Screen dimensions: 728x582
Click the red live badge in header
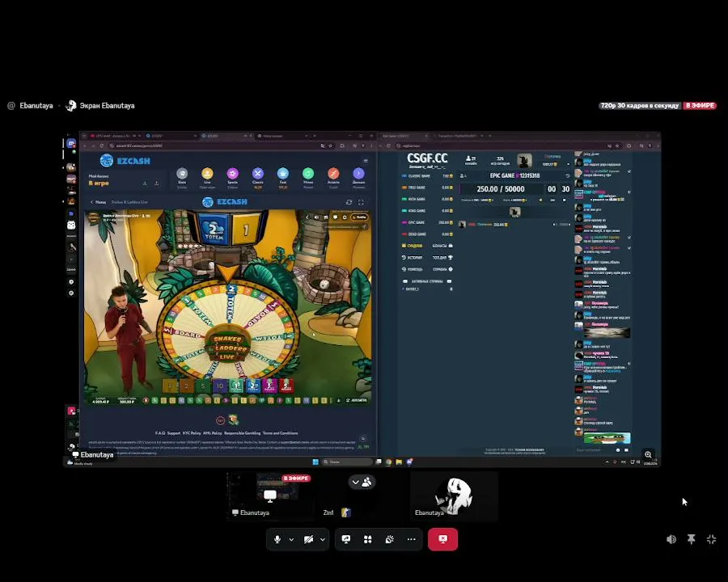700,106
